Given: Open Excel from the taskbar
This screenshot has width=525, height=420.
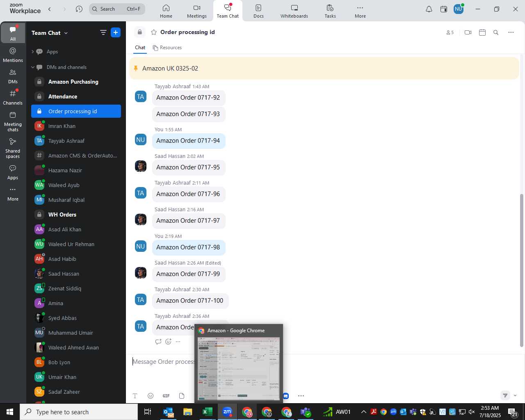Looking at the screenshot, I should tap(208, 412).
